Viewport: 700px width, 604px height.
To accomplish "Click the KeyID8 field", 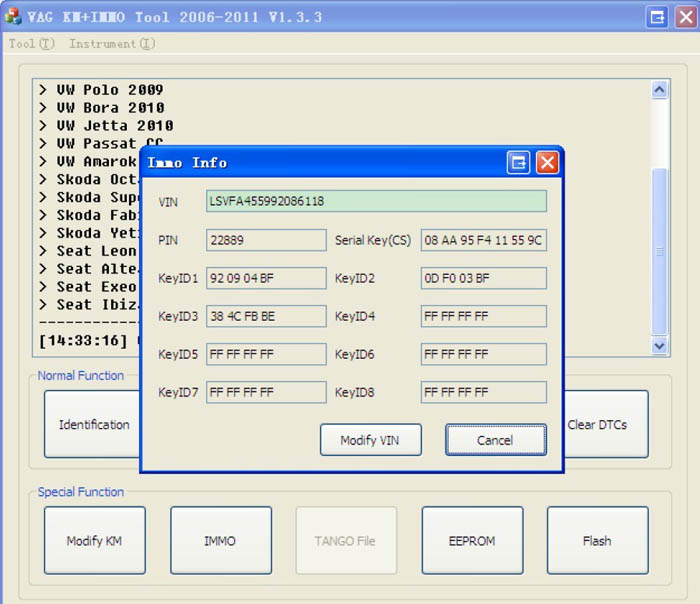I will (x=484, y=392).
